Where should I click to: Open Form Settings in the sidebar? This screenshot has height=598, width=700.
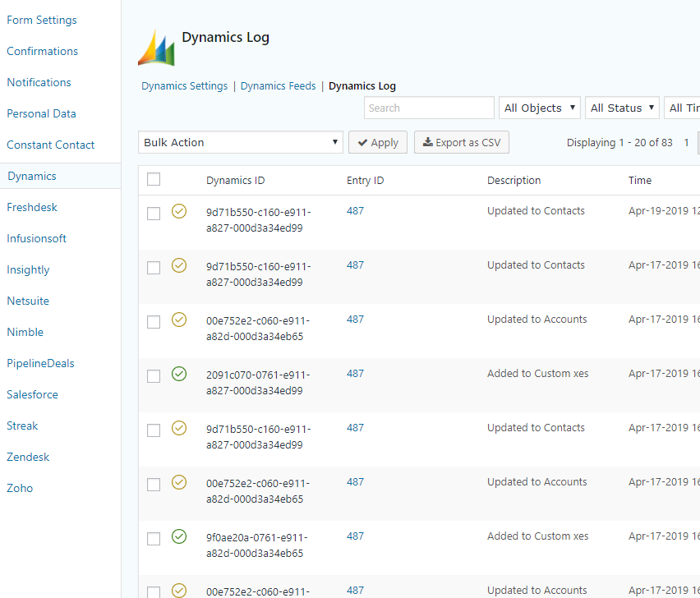point(42,20)
